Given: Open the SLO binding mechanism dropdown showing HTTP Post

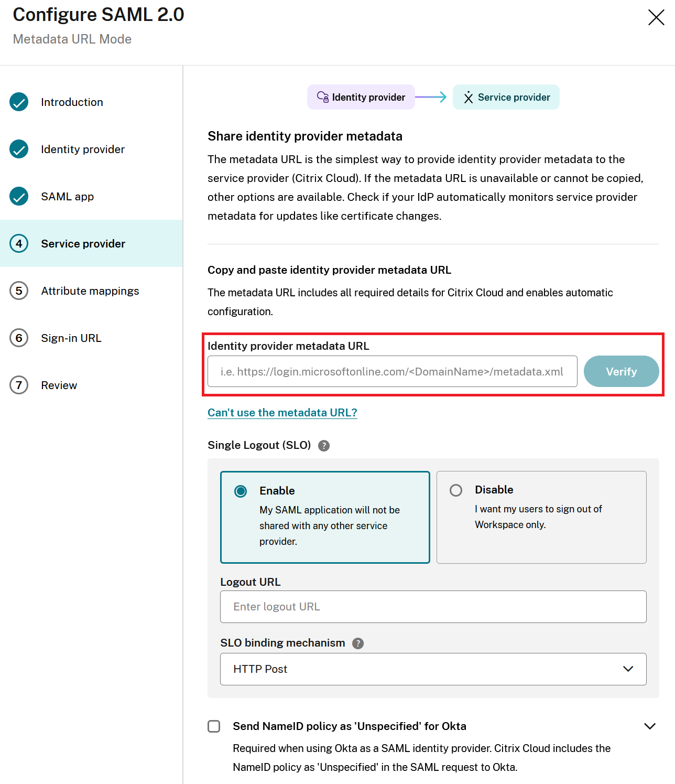Looking at the screenshot, I should click(x=433, y=669).
